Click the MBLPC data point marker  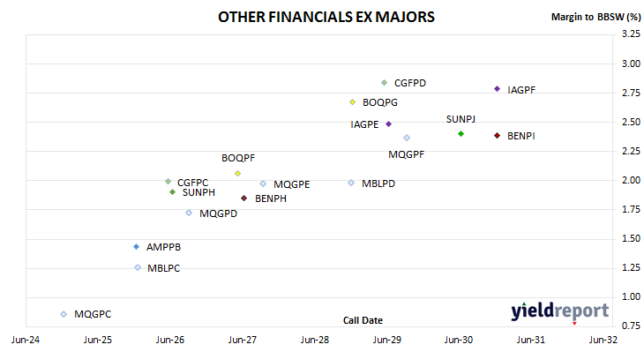pyautogui.click(x=138, y=267)
